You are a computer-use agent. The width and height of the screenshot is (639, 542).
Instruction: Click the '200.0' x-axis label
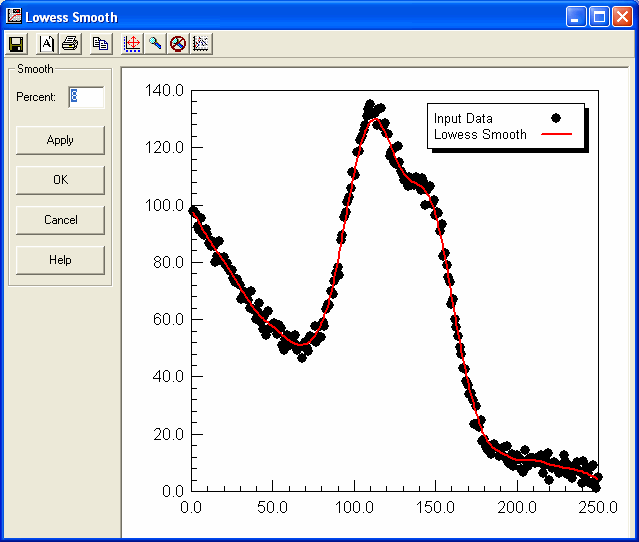click(517, 508)
